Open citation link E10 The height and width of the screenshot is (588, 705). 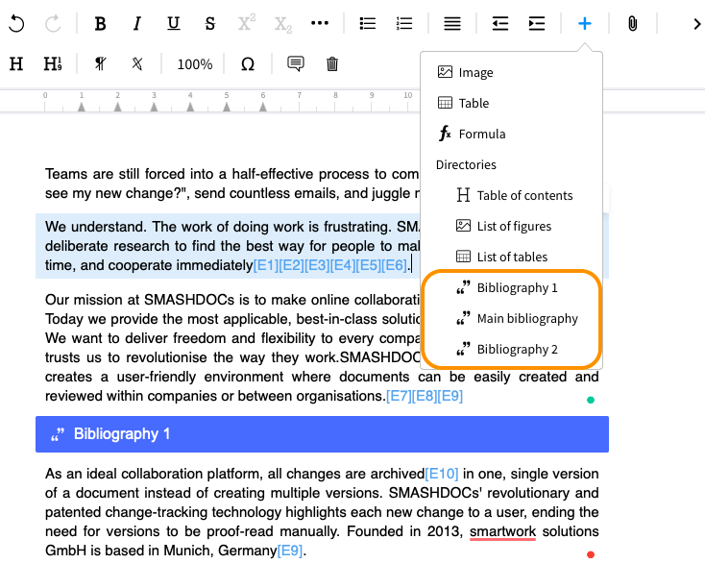tap(442, 474)
